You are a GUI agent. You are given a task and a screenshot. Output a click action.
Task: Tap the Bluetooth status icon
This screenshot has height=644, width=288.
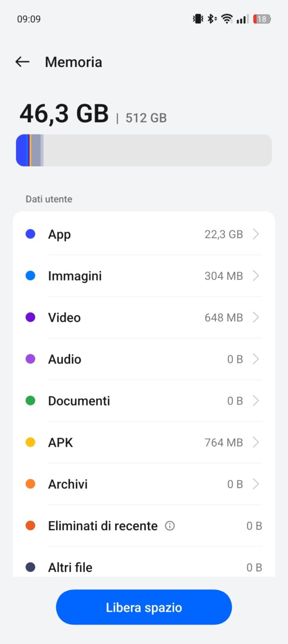(x=211, y=19)
